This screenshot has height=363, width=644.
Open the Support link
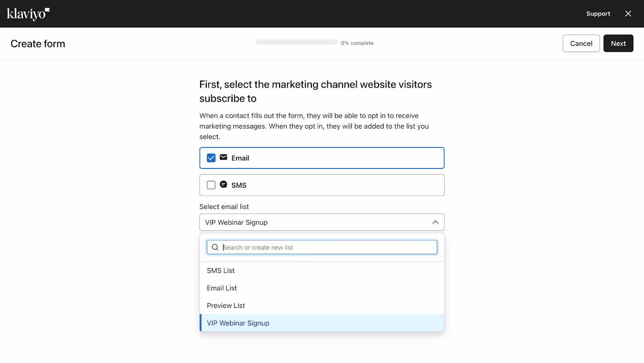(598, 14)
